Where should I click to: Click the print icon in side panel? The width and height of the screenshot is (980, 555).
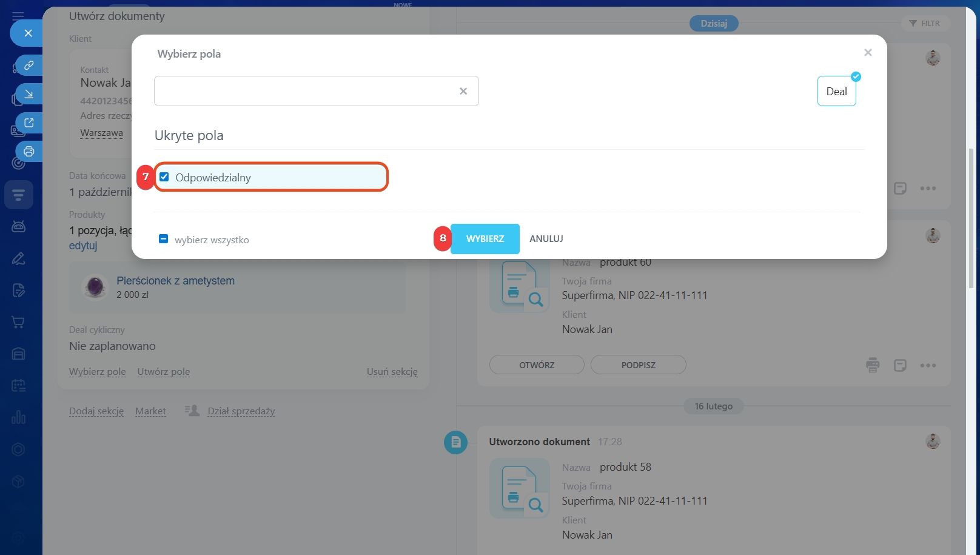[29, 152]
